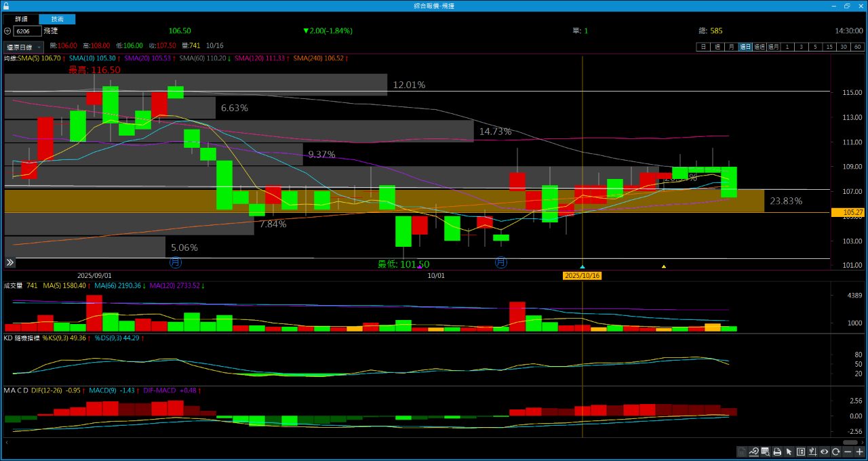The image size is (868, 461).
Task: Zoom out chart with the minus icon
Action: pyautogui.click(x=848, y=452)
